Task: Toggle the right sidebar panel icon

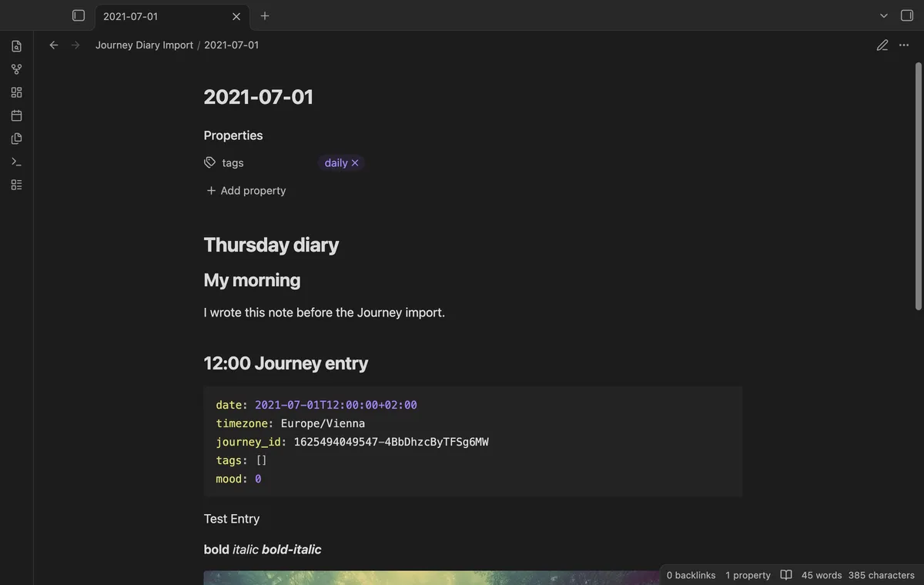Action: (x=907, y=15)
